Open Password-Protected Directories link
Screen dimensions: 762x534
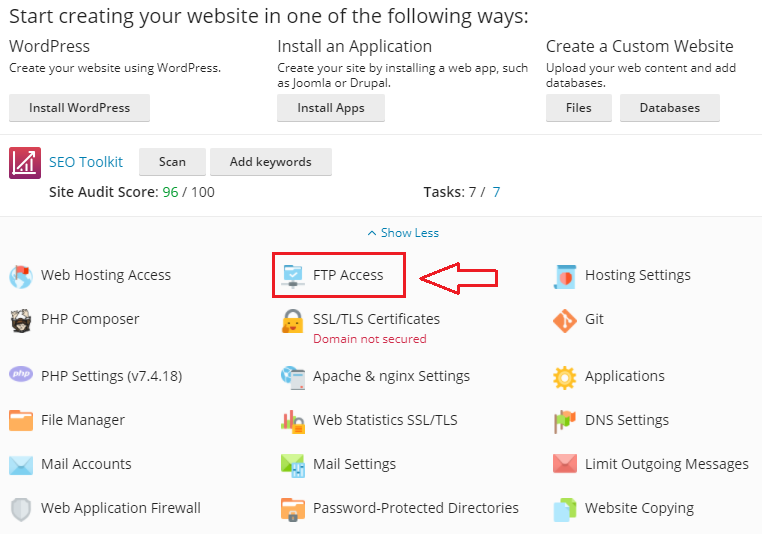tap(416, 508)
